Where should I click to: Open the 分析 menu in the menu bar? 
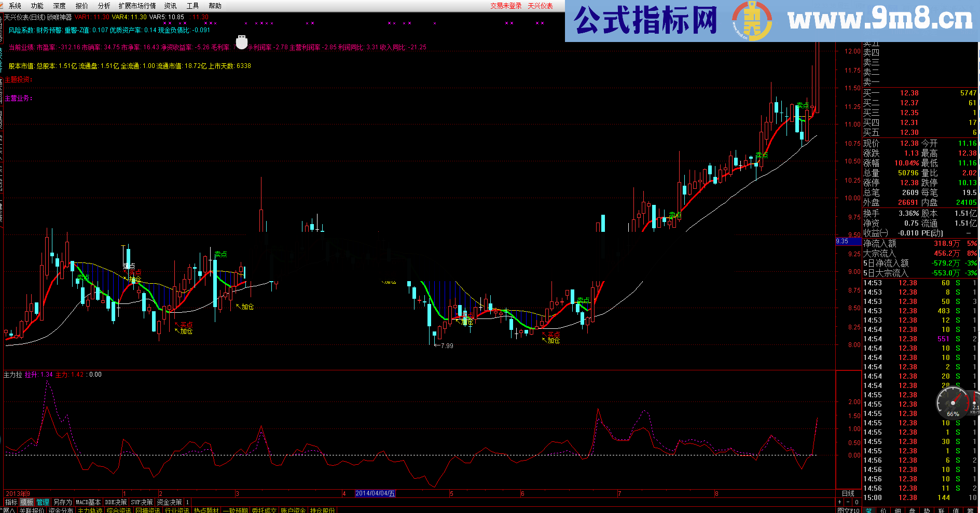click(x=104, y=6)
